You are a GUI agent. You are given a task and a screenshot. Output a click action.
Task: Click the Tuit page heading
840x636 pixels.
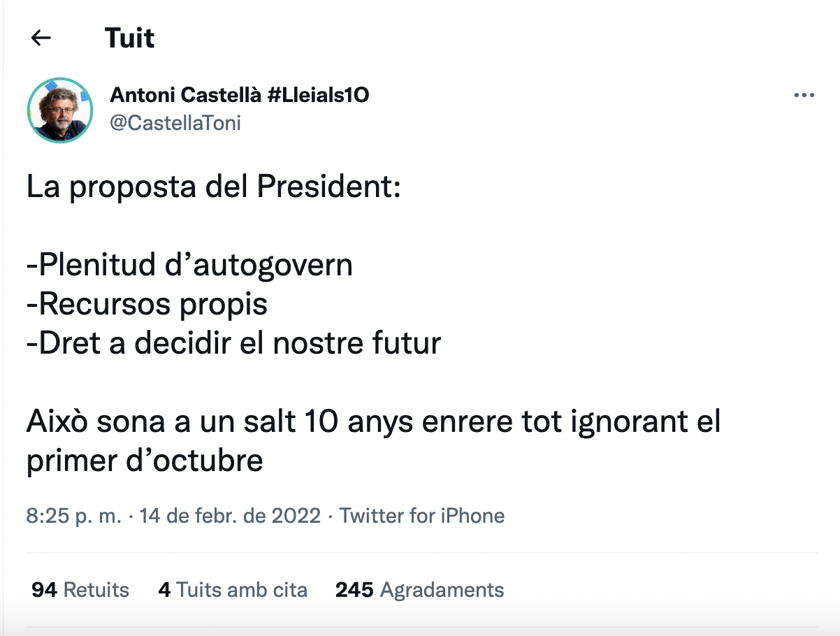tap(129, 38)
